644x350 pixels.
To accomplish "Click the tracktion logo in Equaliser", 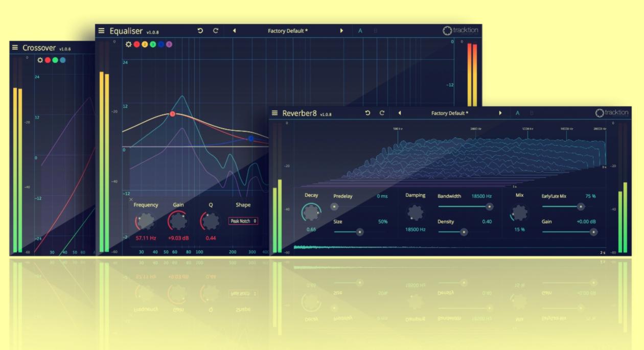I will (461, 31).
